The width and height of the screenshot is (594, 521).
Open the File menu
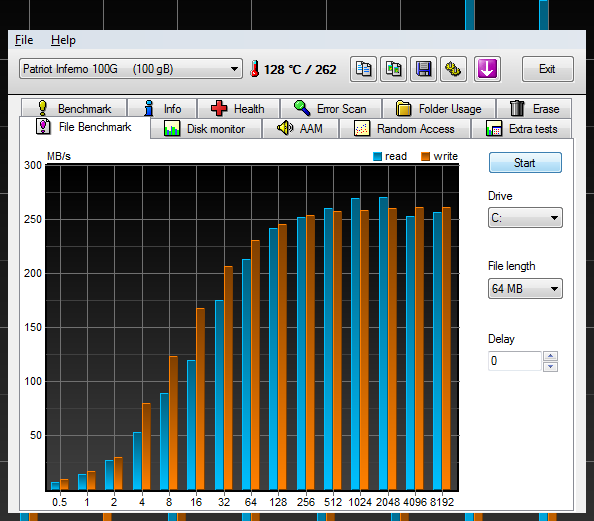[24, 40]
